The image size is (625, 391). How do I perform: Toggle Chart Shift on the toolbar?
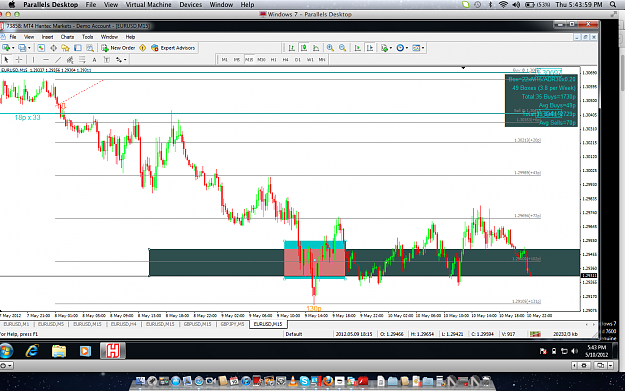click(x=370, y=48)
